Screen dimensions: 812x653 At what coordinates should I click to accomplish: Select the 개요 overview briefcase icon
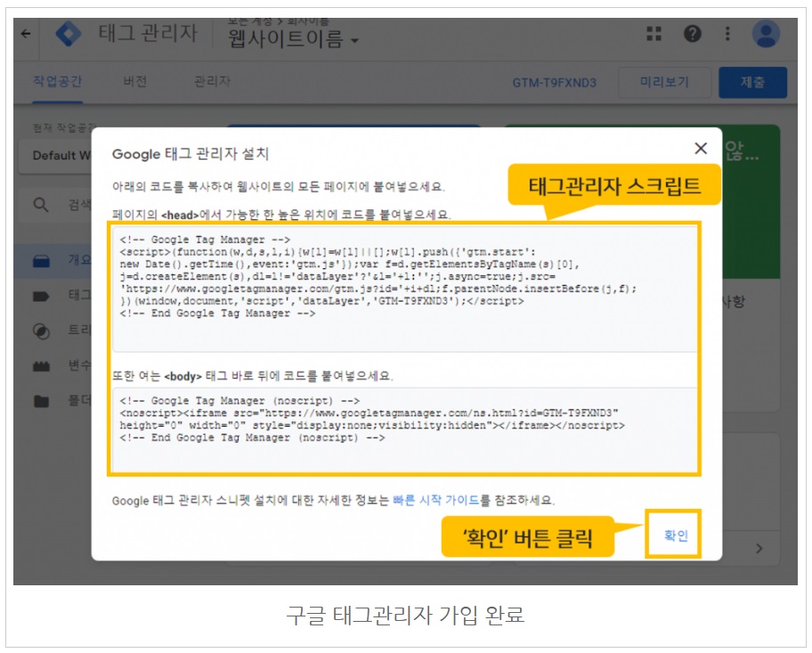pyautogui.click(x=42, y=261)
